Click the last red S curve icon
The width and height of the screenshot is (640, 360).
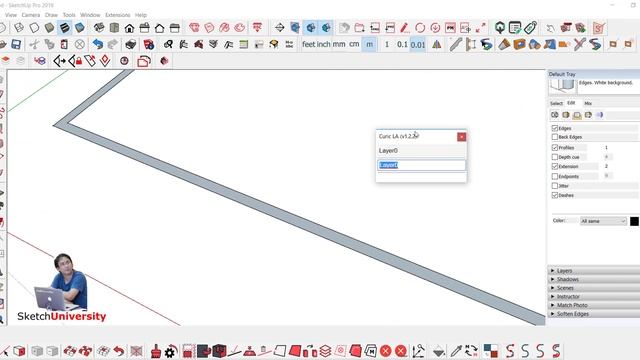coord(556,351)
